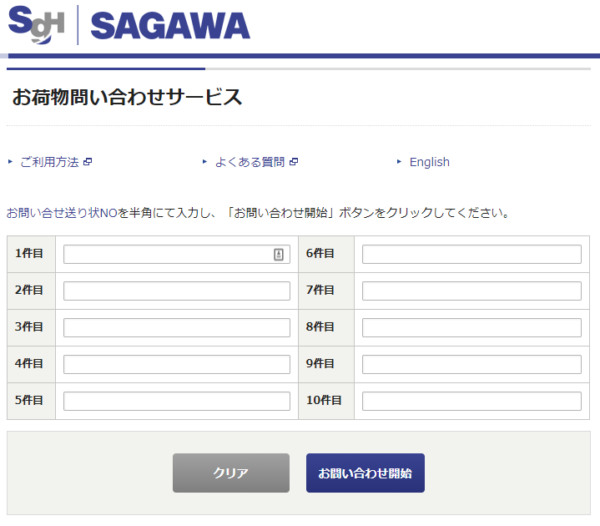The image size is (600, 526).
Task: Switch to the English version link
Action: coord(429,162)
